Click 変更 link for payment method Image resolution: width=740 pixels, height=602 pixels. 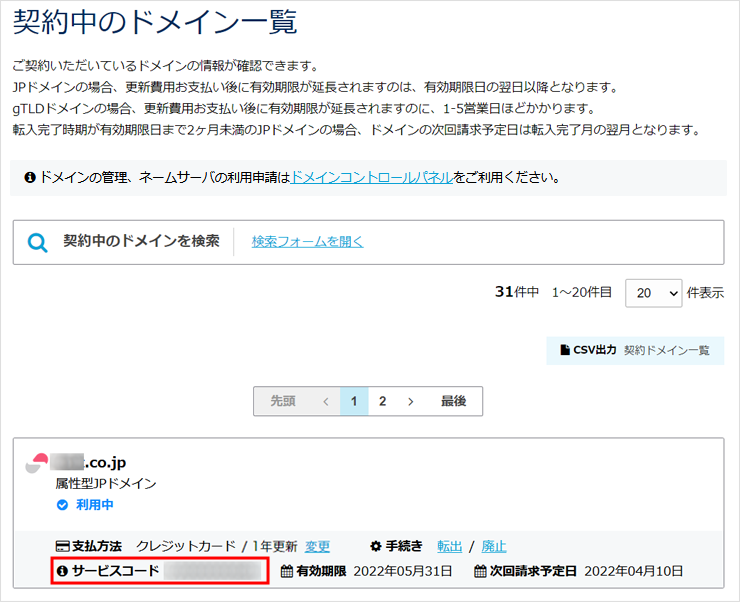click(317, 546)
